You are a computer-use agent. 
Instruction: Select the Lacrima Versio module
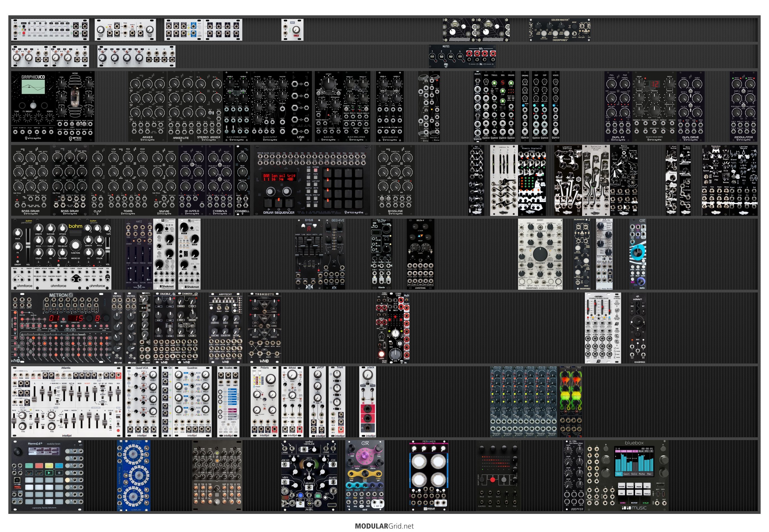pyautogui.click(x=743, y=180)
